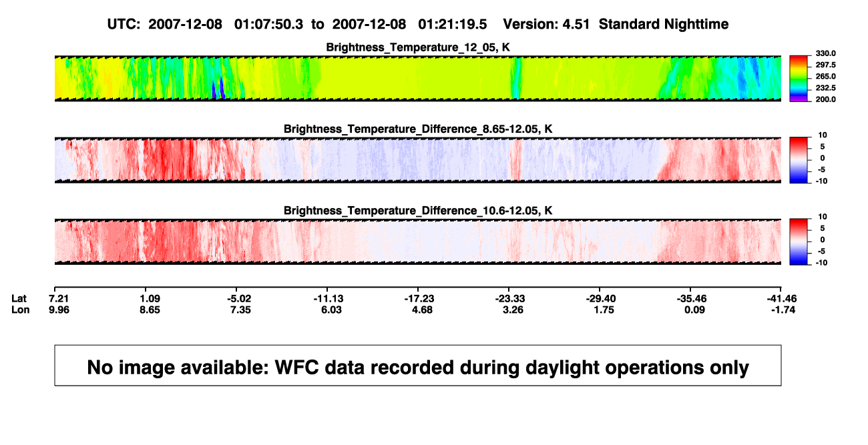The image size is (868, 445).
Task: Click the longitude value 7.35
Action: tap(240, 310)
